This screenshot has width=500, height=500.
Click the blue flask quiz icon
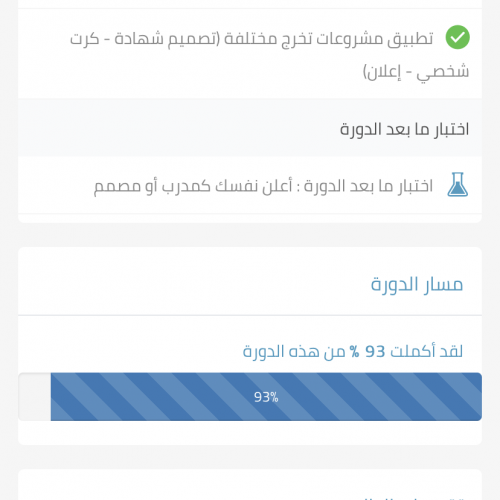[x=457, y=184]
